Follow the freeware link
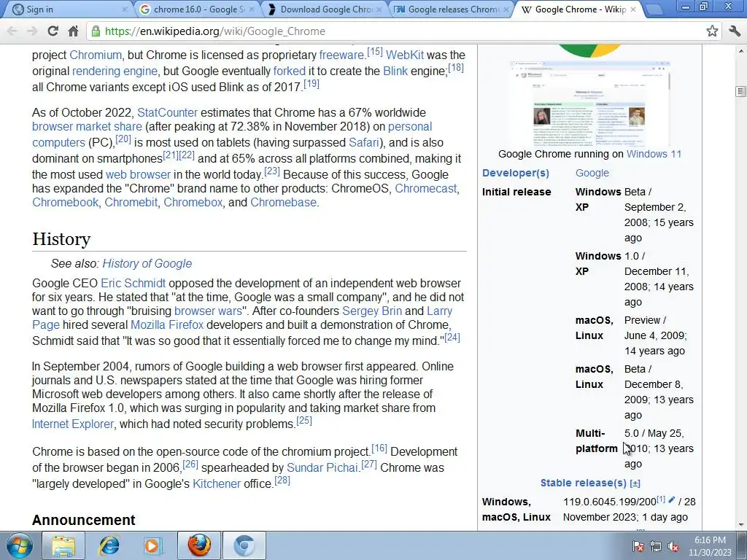The image size is (747, 560). [341, 55]
